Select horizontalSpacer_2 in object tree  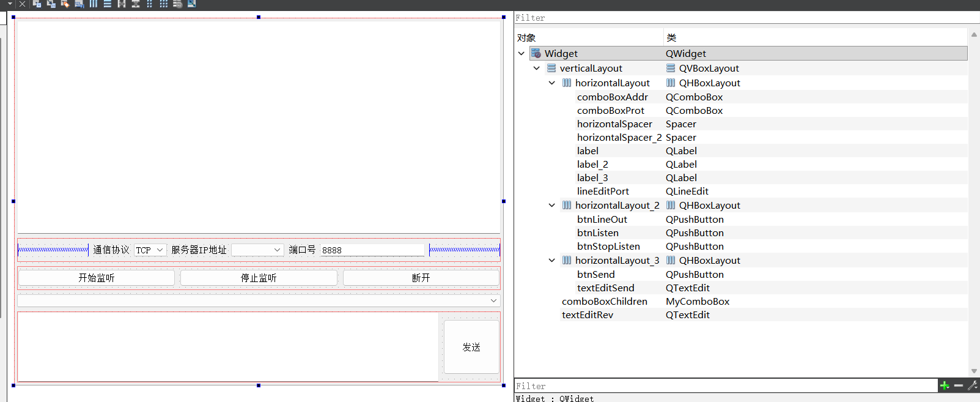point(619,137)
